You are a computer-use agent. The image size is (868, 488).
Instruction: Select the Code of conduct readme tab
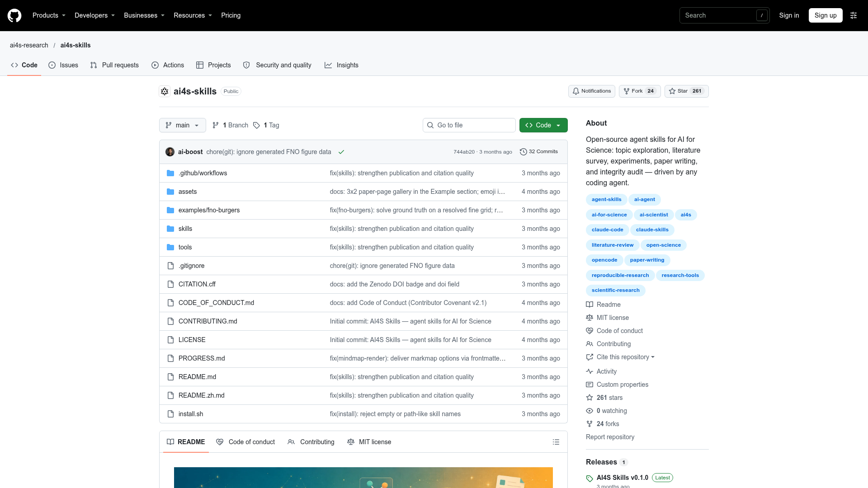tap(245, 442)
